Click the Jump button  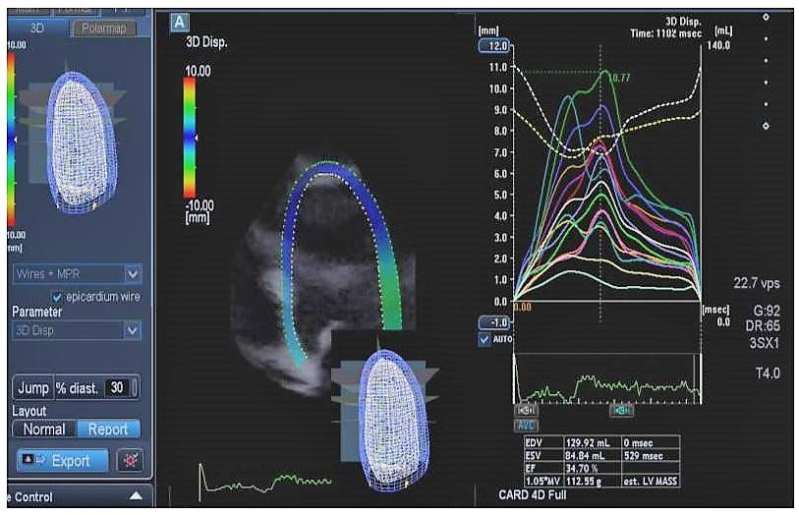pyautogui.click(x=32, y=388)
